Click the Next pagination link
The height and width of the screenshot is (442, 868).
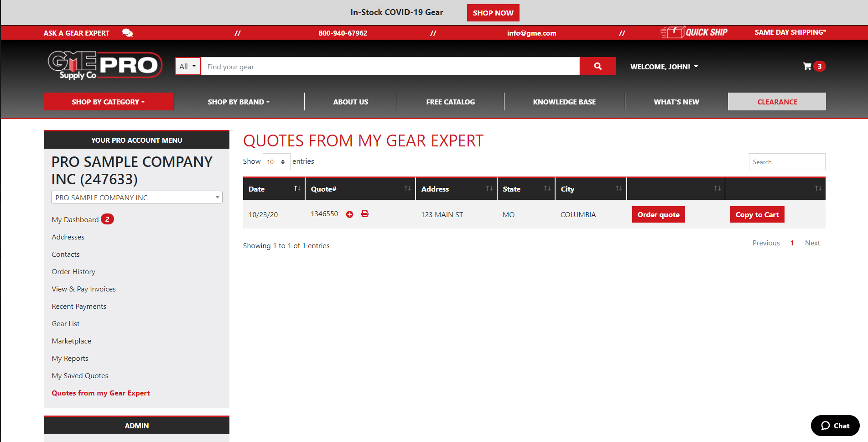point(812,243)
